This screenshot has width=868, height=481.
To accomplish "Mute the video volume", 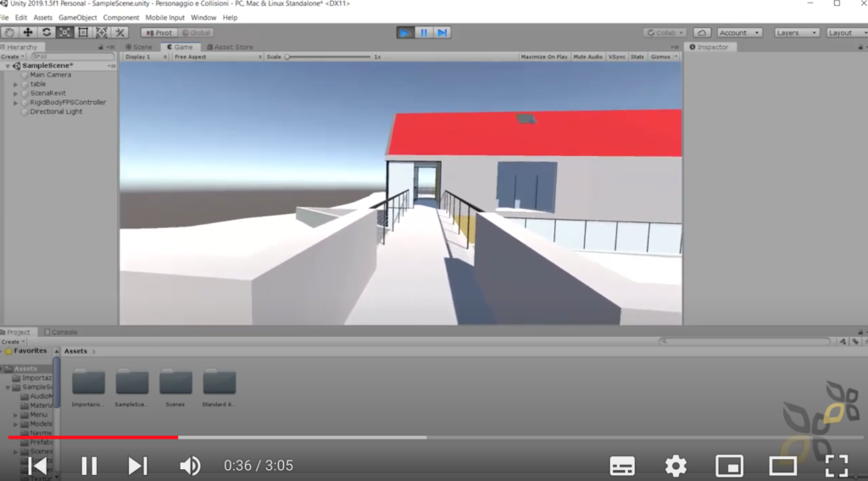I will click(190, 466).
